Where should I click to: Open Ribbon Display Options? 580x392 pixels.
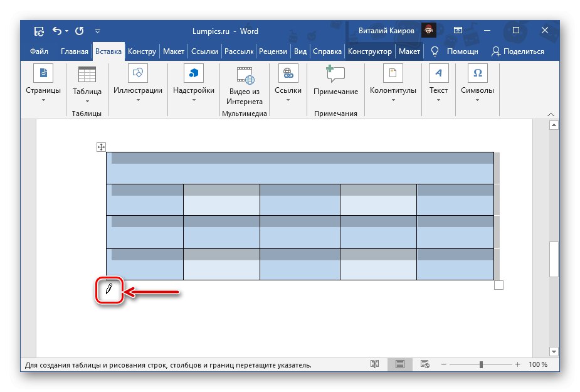click(458, 30)
